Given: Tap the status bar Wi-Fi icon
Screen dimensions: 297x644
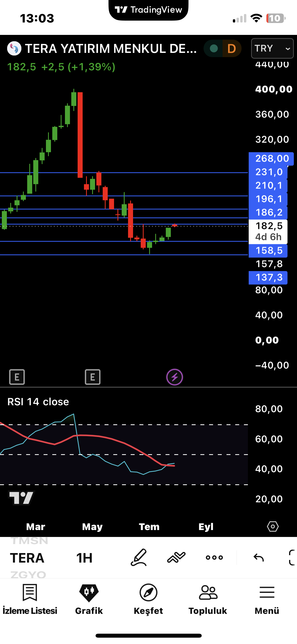Looking at the screenshot, I should 256,18.
